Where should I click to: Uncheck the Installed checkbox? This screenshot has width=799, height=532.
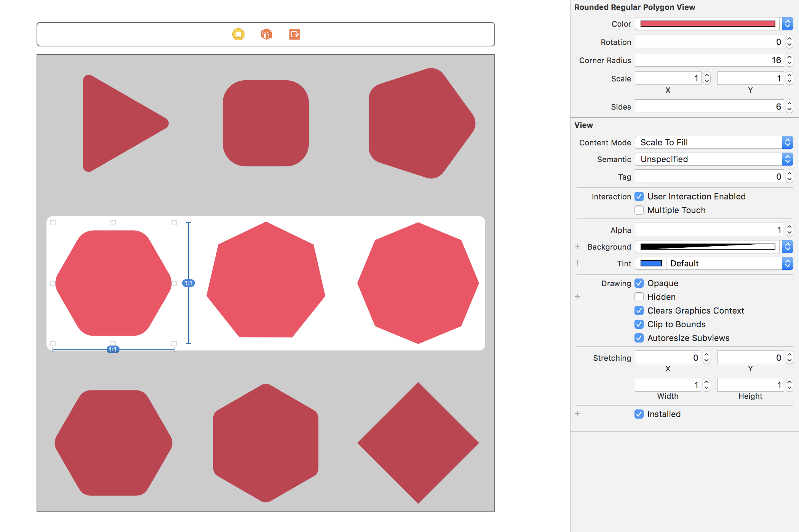(x=639, y=414)
